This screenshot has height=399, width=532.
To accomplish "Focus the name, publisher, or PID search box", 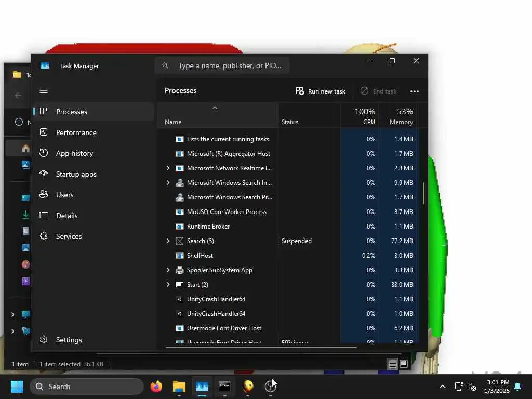I will tap(222, 65).
